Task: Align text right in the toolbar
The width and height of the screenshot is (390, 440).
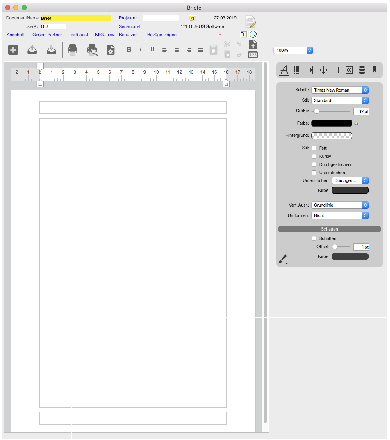Action: pyautogui.click(x=189, y=50)
